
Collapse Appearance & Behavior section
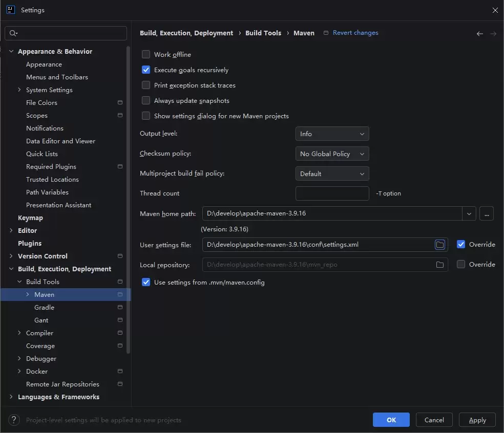[11, 51]
